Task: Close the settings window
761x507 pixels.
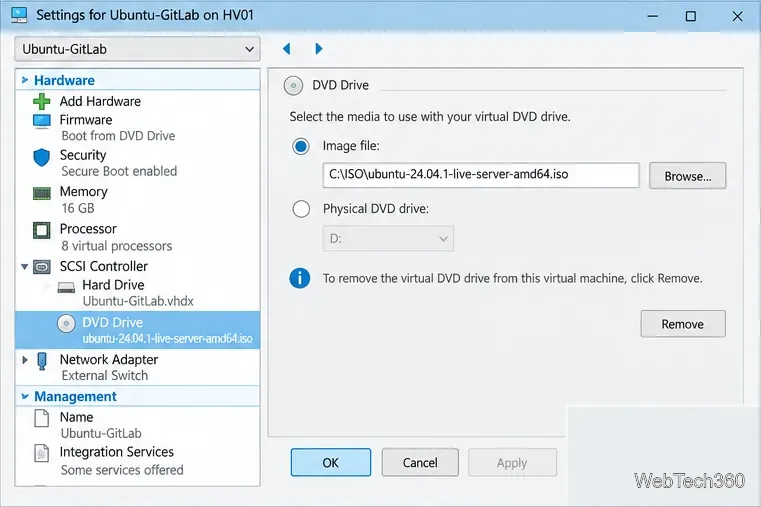Action: click(x=737, y=16)
